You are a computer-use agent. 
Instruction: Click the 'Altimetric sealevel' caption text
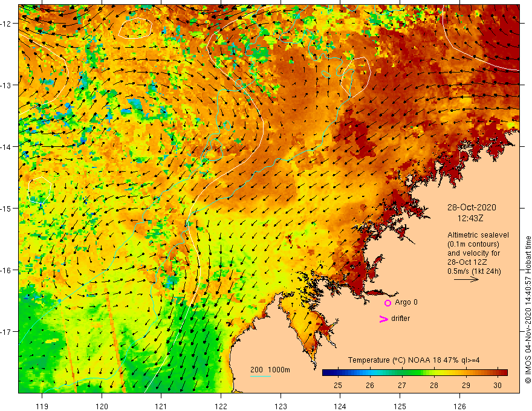point(478,235)
